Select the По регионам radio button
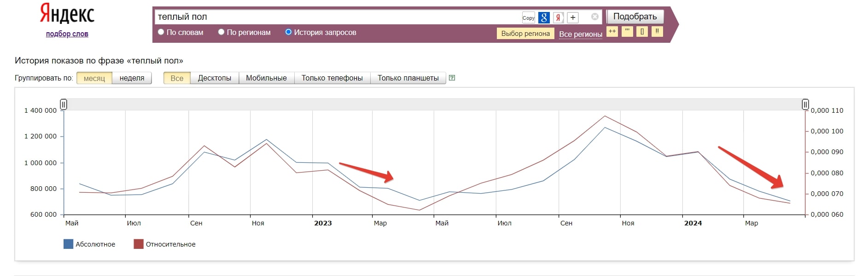Viewport: 868px width, 276px height. [x=221, y=32]
